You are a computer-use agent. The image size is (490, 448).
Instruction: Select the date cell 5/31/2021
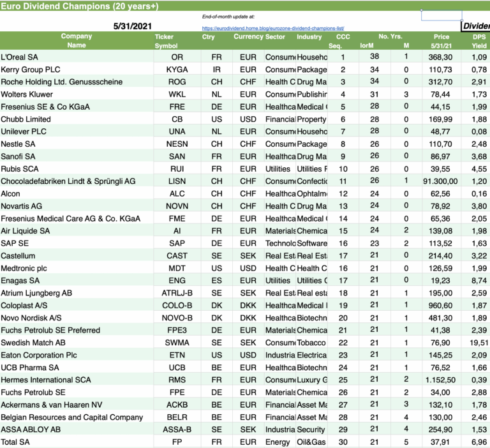tap(133, 26)
